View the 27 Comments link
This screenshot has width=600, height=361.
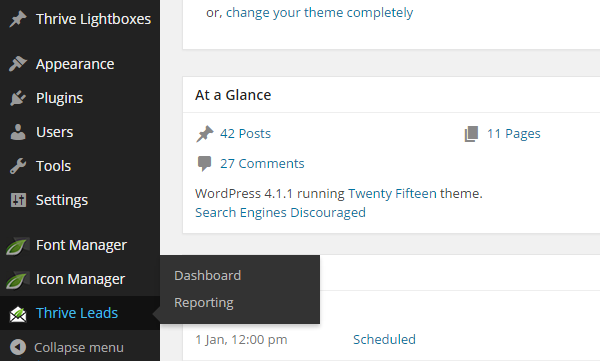(262, 163)
